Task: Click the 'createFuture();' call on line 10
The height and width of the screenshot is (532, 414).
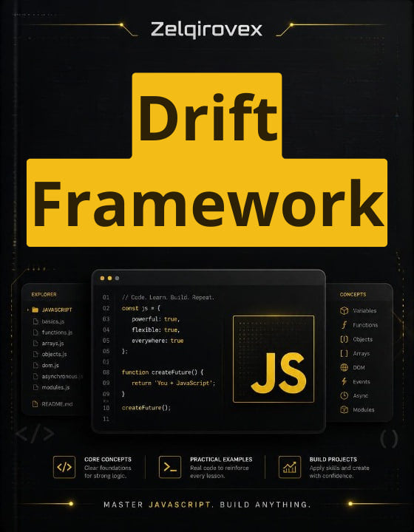Action: [x=146, y=408]
